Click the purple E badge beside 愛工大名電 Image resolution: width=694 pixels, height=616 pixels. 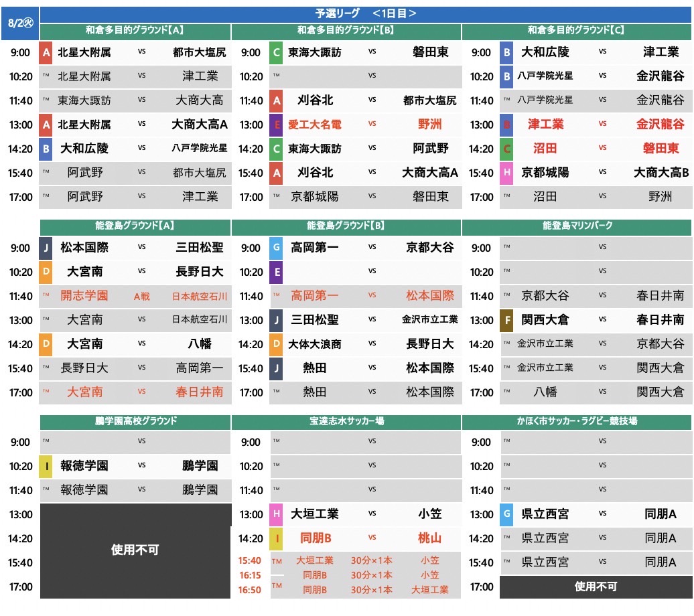point(276,125)
